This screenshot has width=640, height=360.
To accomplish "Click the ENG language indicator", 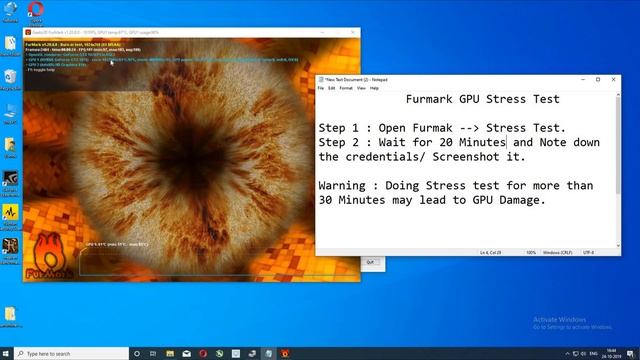I will coord(593,353).
